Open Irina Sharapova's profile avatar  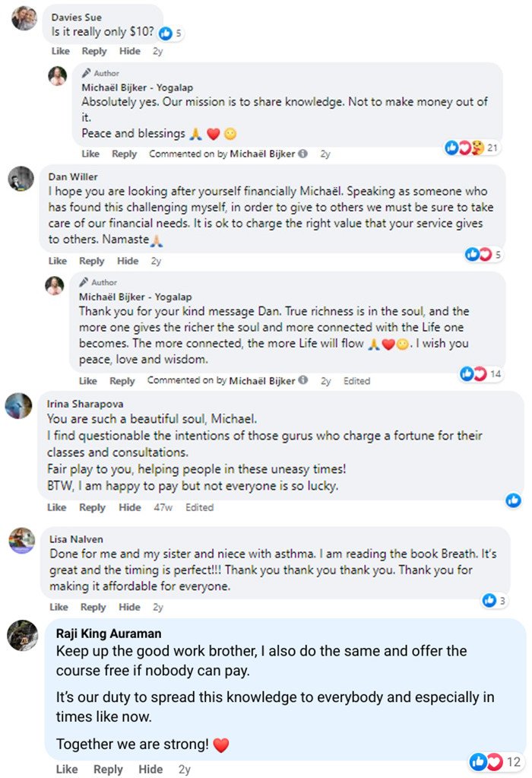pos(19,405)
